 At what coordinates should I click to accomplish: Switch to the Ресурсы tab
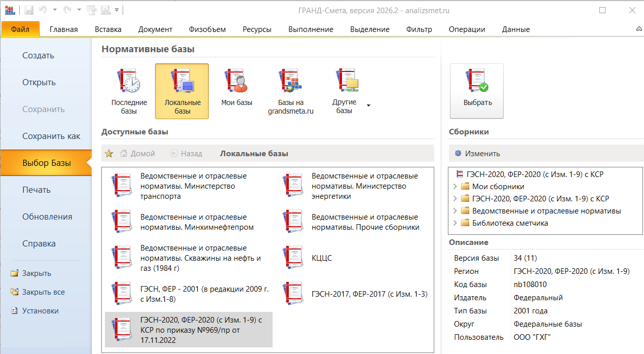click(x=257, y=29)
